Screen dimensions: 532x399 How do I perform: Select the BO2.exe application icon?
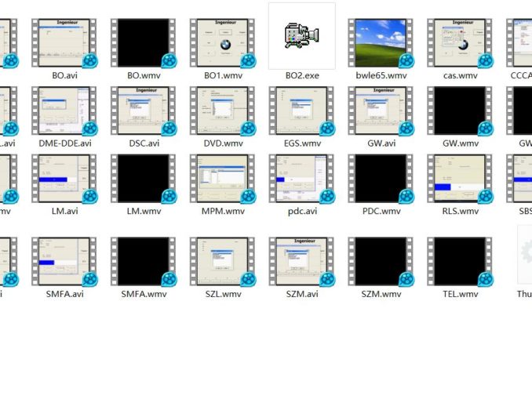pyautogui.click(x=302, y=36)
